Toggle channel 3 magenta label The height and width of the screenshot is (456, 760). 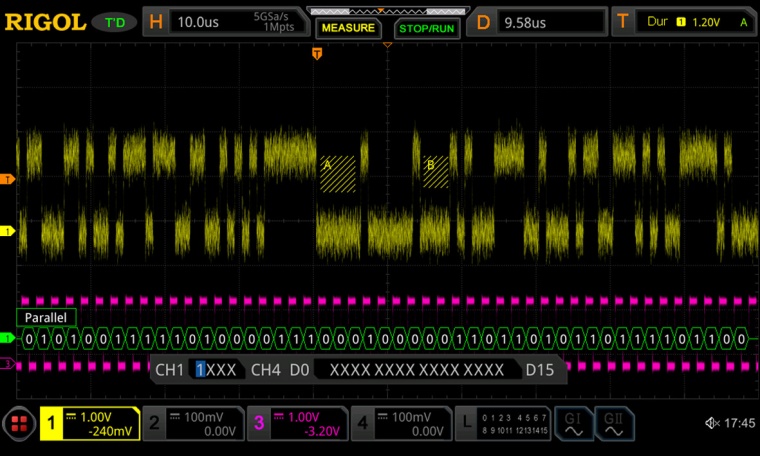coord(297,424)
